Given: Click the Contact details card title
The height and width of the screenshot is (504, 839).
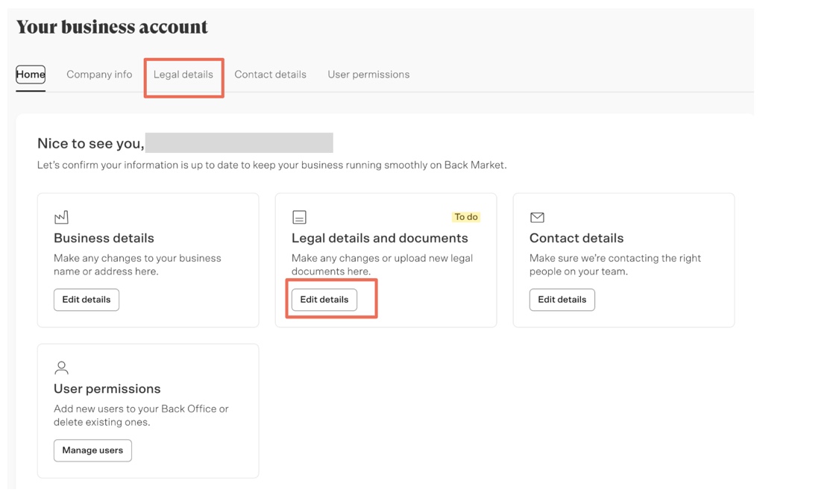Looking at the screenshot, I should point(576,239).
